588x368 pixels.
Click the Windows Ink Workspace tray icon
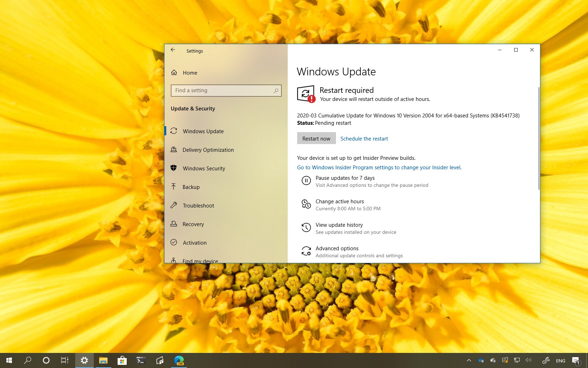pos(546,360)
